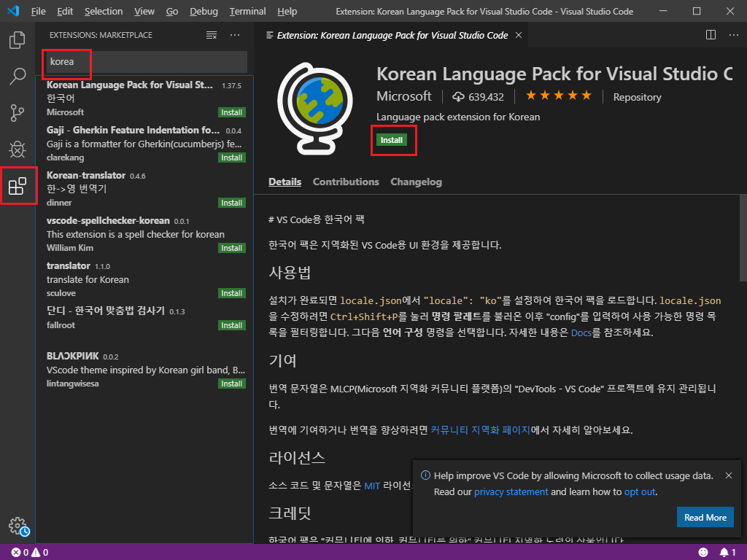Screen dimensions: 747x560
Task: Switch to the Changelog tab
Action: [x=417, y=182]
